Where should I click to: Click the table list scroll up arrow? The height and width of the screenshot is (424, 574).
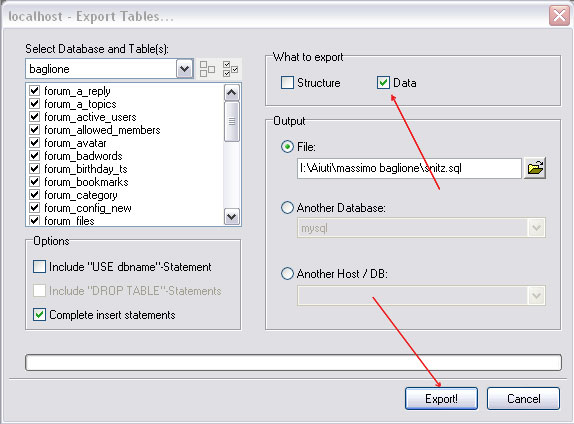pyautogui.click(x=231, y=93)
